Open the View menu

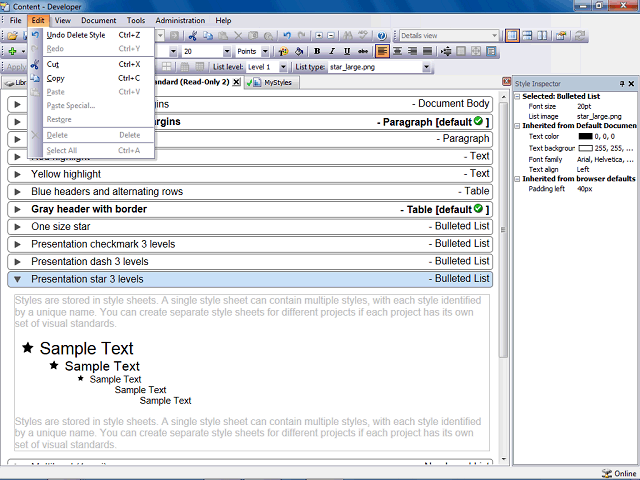(x=63, y=20)
